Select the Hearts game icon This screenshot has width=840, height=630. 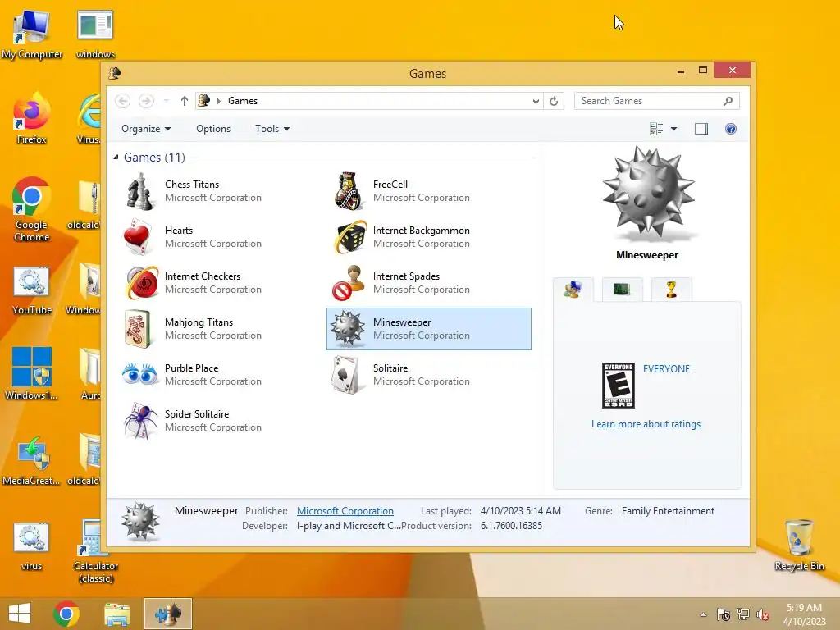(139, 237)
